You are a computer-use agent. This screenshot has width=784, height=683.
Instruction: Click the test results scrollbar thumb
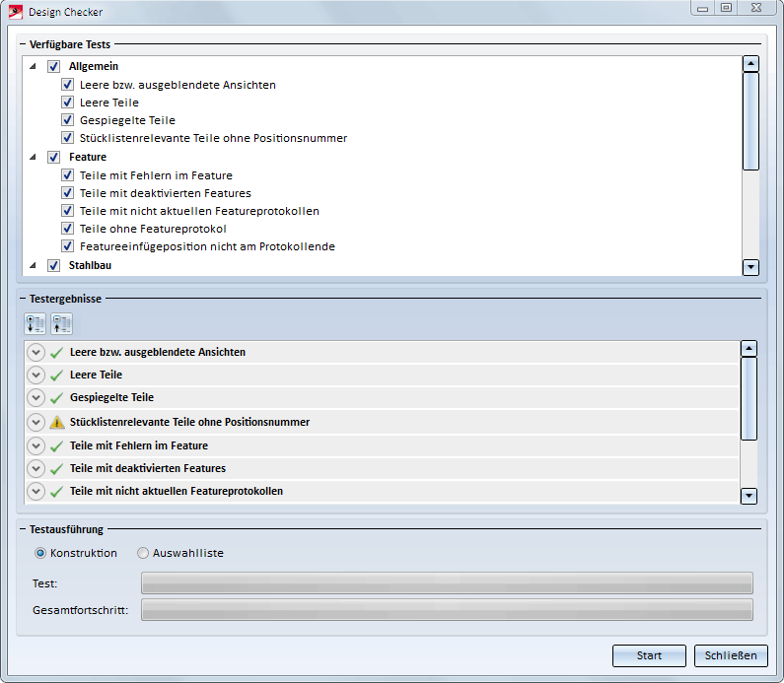tap(748, 399)
